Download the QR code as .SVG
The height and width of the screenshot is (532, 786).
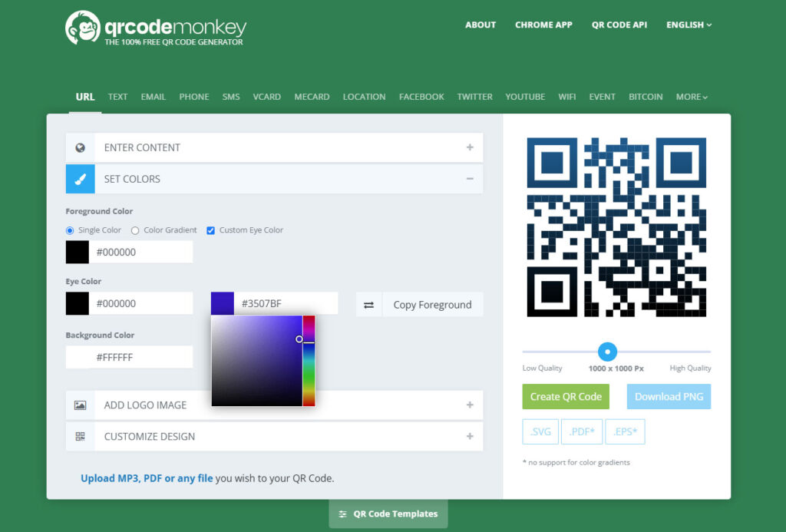coord(540,431)
